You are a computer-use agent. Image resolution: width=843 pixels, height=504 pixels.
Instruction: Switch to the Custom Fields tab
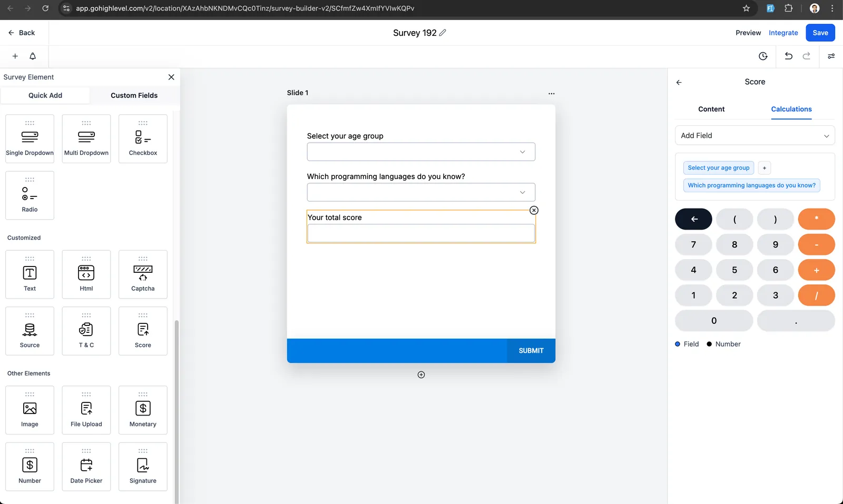click(x=134, y=95)
